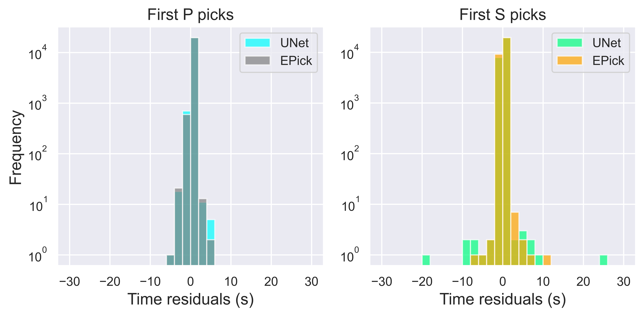Select the orange EPick legend swatch
Viewport: 644px width, 316px height.
pos(570,61)
